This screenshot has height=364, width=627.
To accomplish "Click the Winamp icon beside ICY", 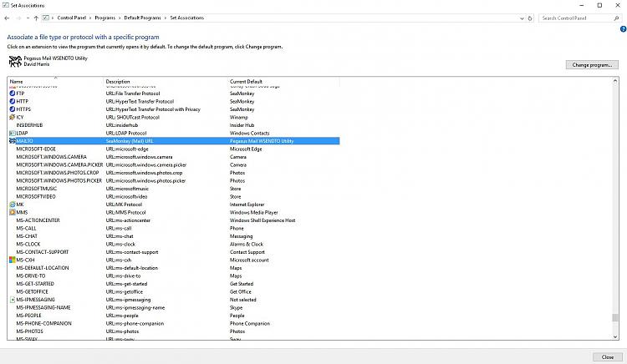I will pos(13,118).
